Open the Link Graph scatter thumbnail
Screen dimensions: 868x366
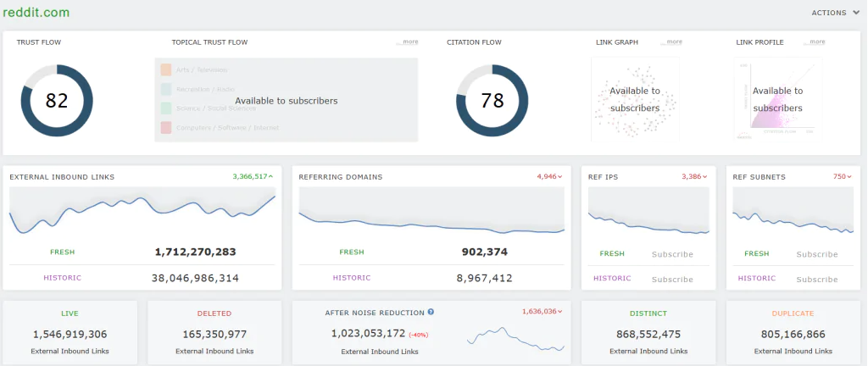(x=634, y=98)
